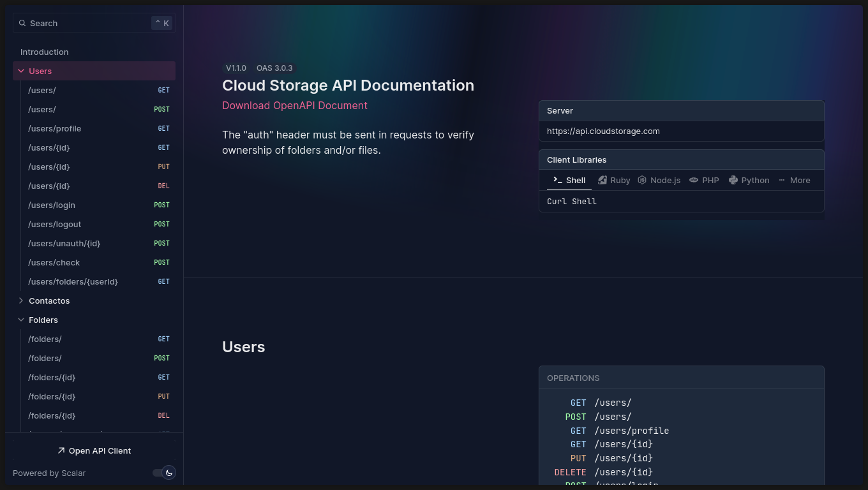Click the search magnifier icon

coord(23,23)
